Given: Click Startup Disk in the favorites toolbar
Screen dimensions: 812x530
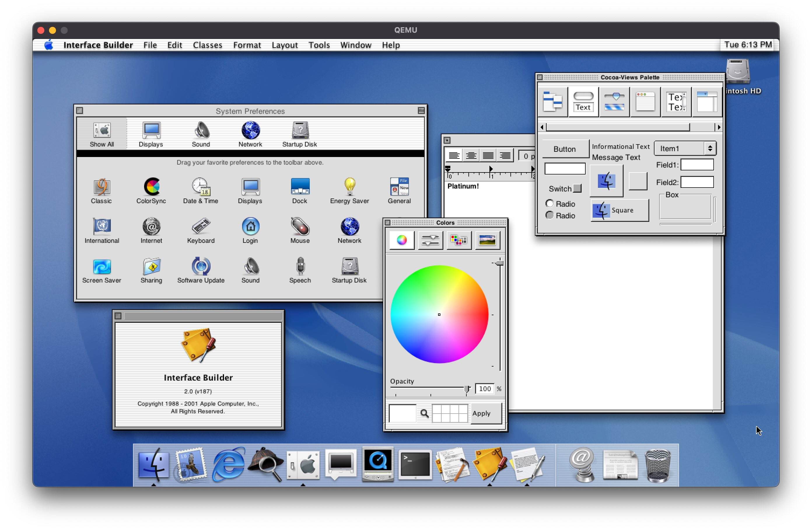Looking at the screenshot, I should (x=300, y=134).
